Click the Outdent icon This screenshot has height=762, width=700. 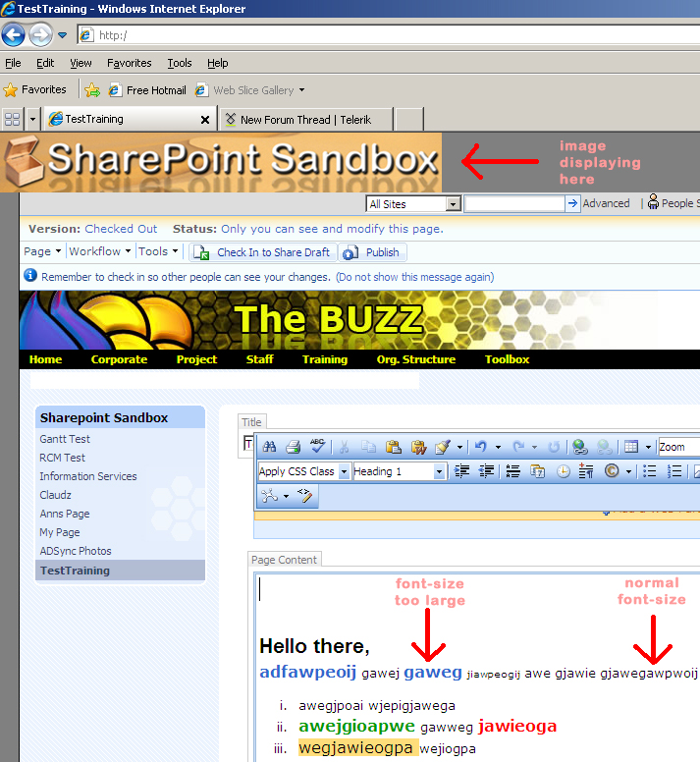point(486,471)
